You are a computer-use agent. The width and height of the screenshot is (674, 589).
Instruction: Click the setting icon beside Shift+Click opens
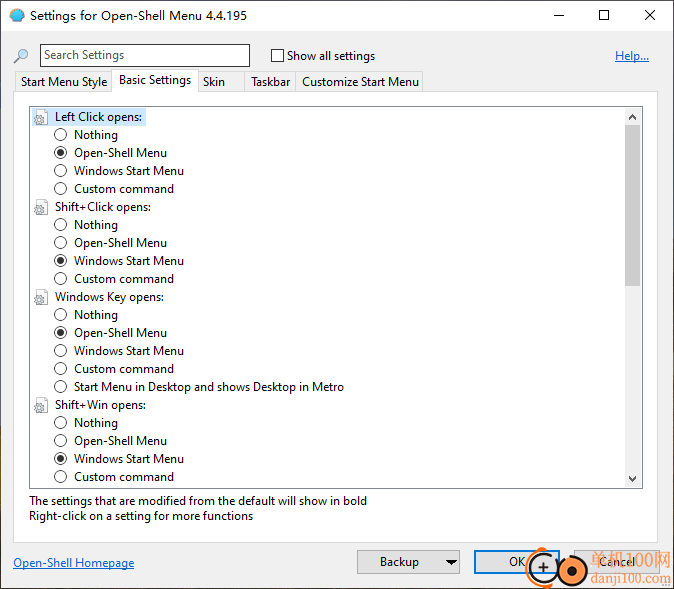(41, 208)
